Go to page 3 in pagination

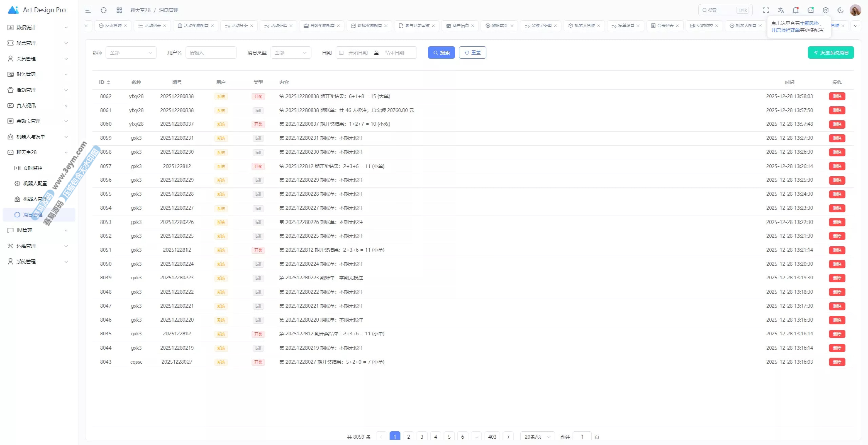pos(422,437)
